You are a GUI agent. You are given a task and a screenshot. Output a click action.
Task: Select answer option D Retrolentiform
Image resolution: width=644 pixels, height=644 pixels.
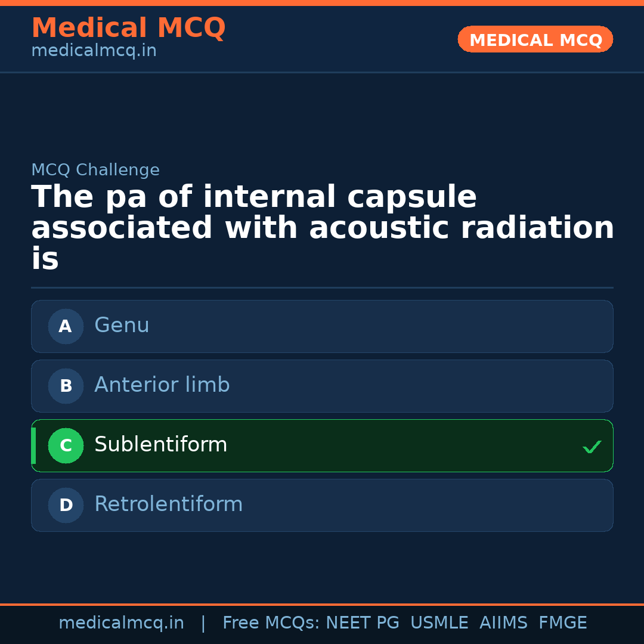(322, 505)
